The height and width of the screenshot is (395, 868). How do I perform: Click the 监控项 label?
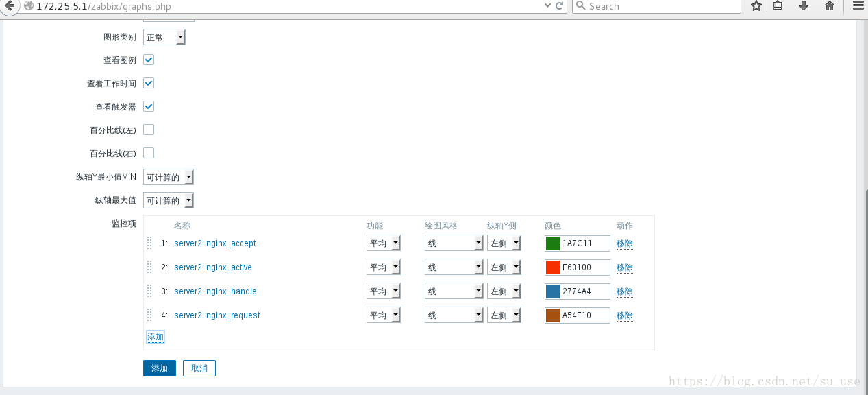pyautogui.click(x=124, y=224)
